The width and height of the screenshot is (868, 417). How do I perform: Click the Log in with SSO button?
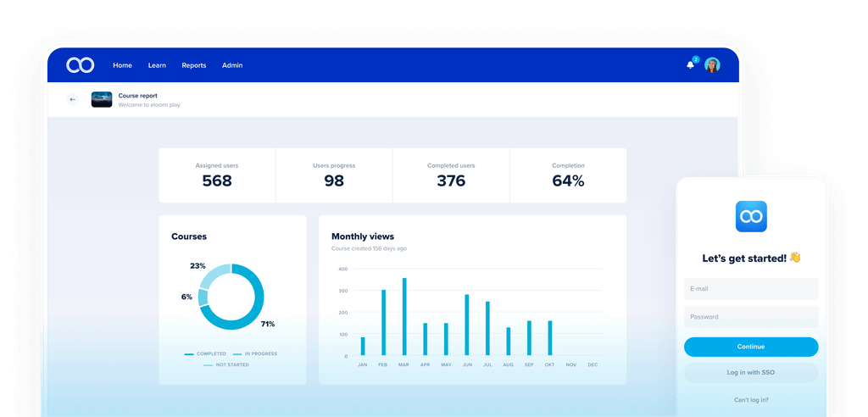click(751, 373)
